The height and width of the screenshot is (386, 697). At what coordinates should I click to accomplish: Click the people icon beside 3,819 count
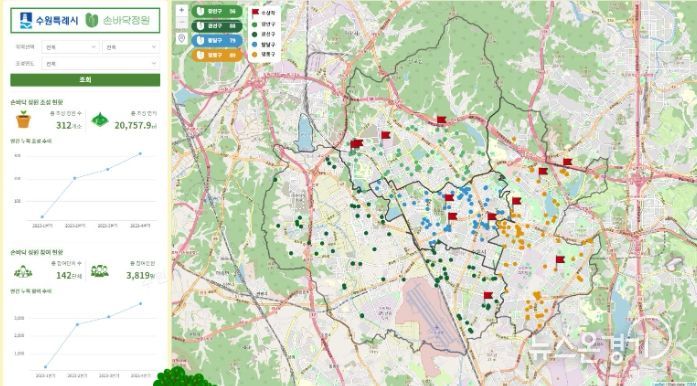tap(100, 271)
